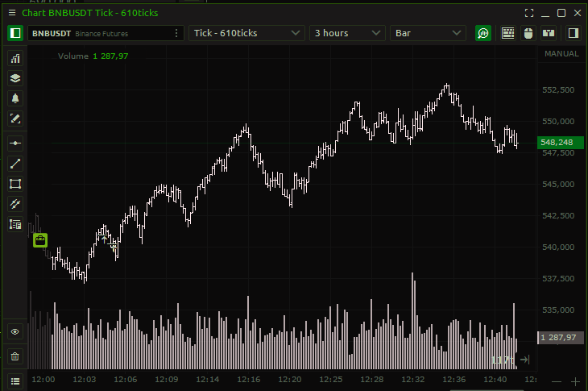Select the rectangle drawing tool
The width and height of the screenshot is (588, 391).
[15, 184]
